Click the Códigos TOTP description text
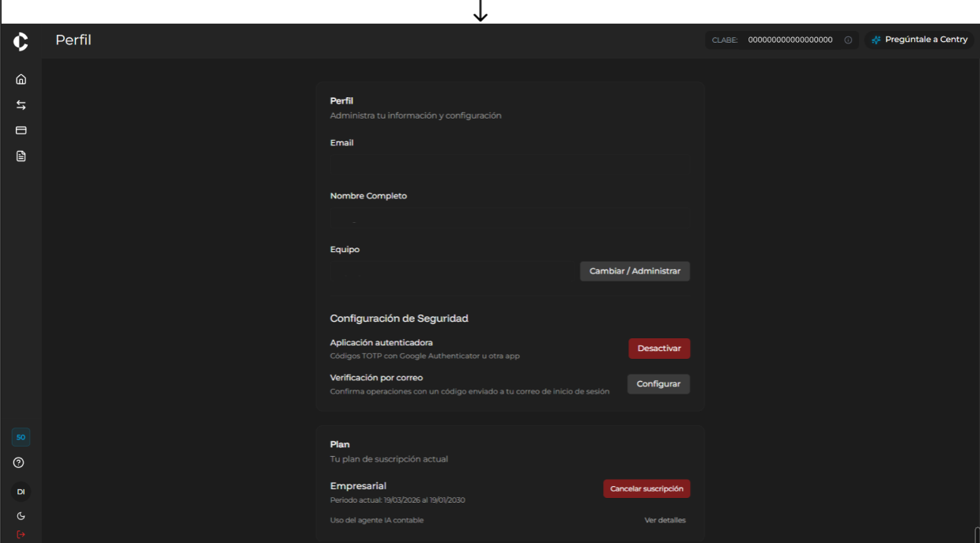980x543 pixels. click(425, 356)
